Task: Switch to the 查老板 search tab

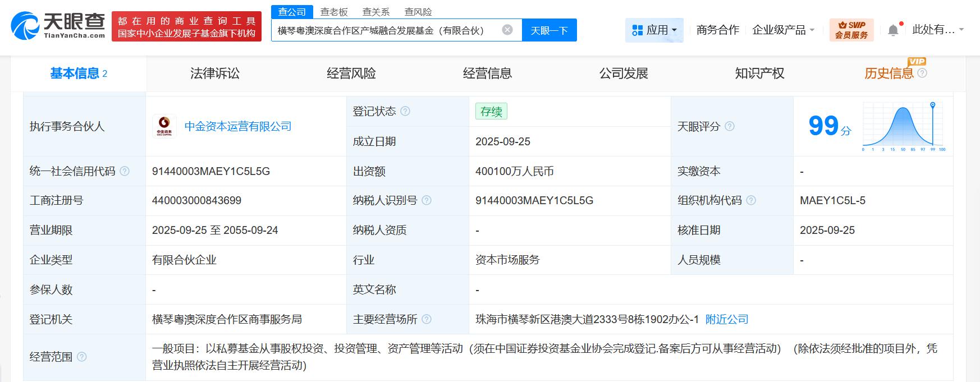Action: (334, 12)
